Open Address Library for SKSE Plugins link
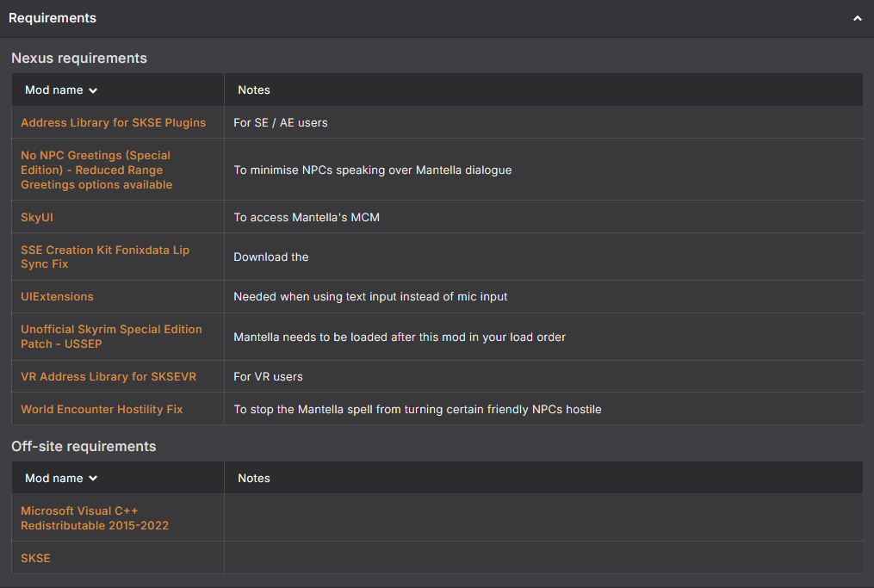This screenshot has height=588, width=874. [113, 122]
